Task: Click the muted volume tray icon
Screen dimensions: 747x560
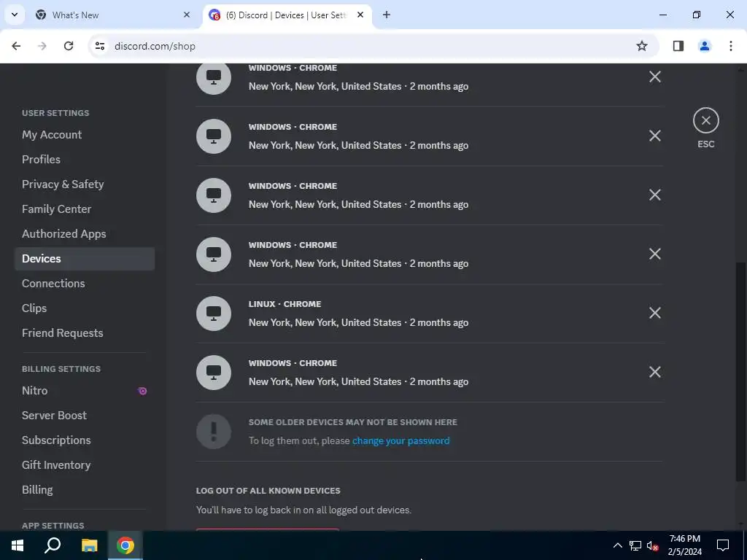Action: (x=652, y=545)
